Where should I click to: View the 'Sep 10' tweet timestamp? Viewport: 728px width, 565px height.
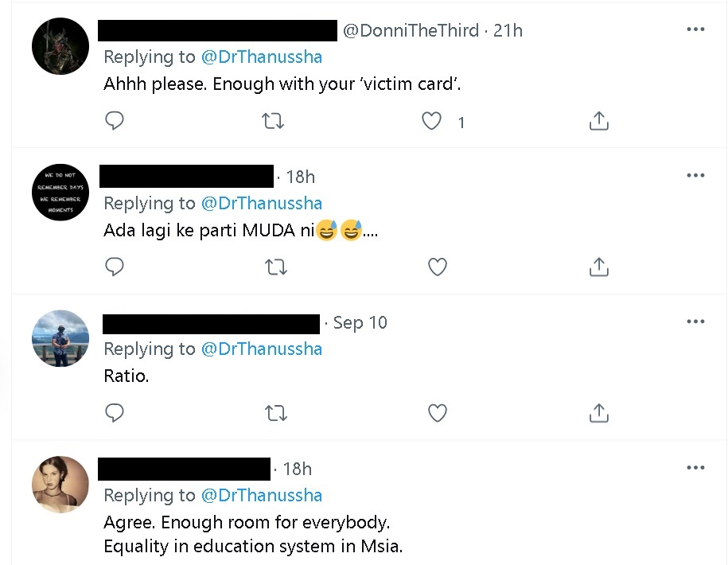[360, 322]
